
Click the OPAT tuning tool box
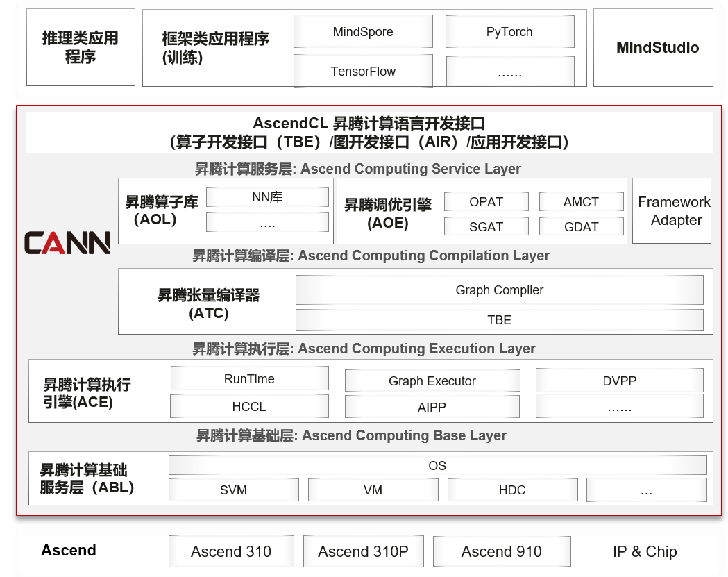pos(486,201)
